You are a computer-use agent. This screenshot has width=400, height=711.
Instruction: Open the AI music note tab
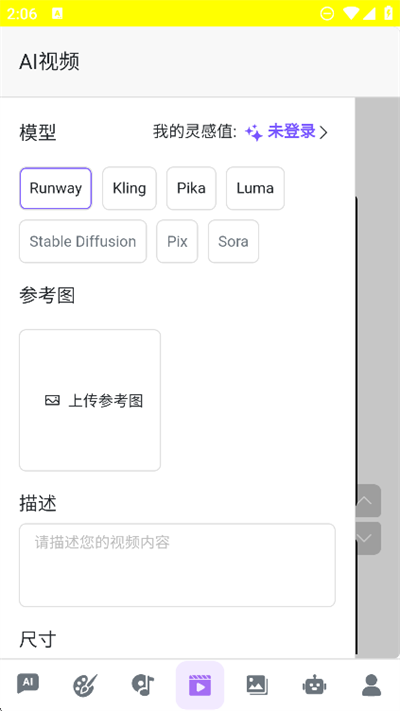143,685
